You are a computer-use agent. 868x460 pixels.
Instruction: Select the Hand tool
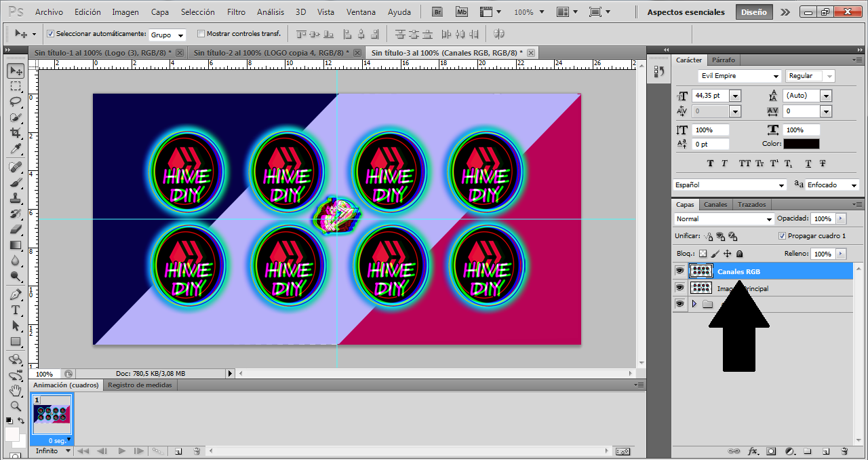click(x=16, y=390)
